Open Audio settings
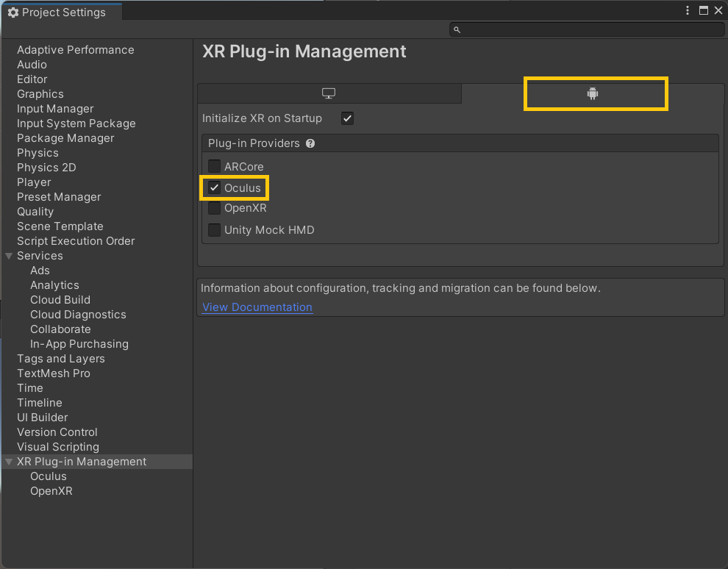This screenshot has height=569, width=728. coord(32,65)
